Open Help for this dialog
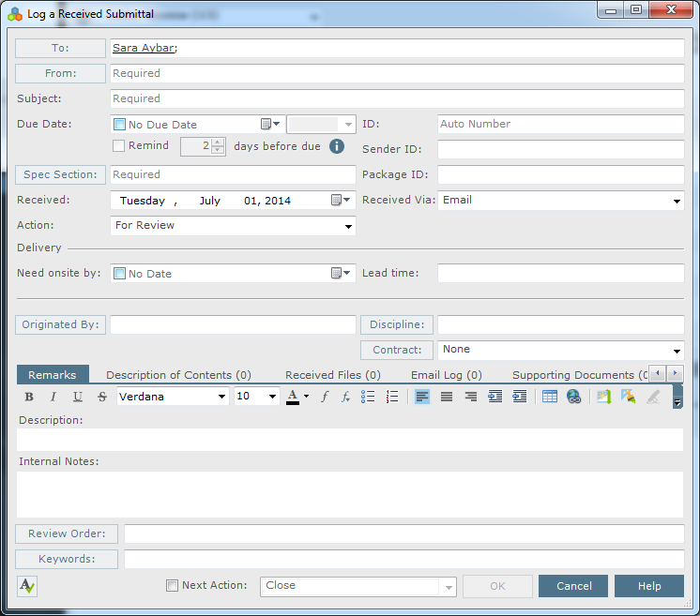 (x=649, y=586)
